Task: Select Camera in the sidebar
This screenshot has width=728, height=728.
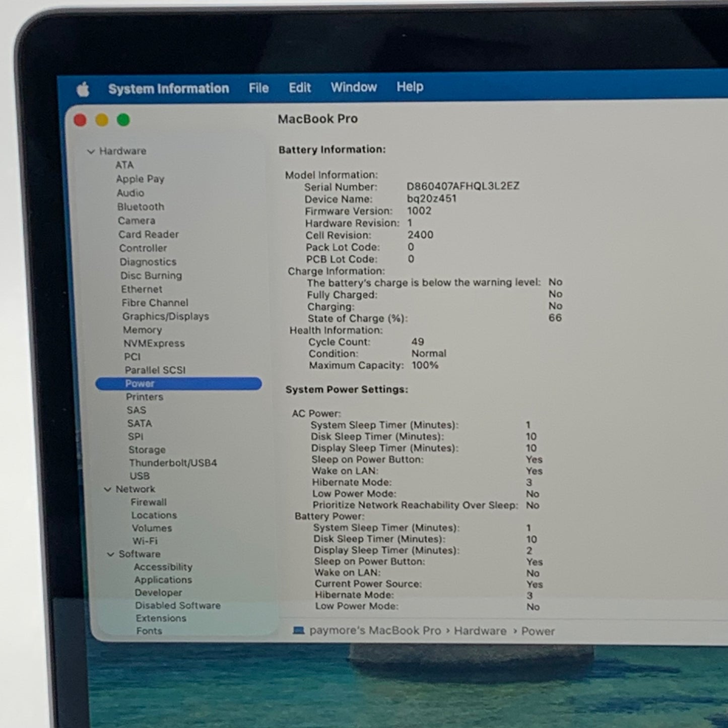Action: [x=137, y=221]
